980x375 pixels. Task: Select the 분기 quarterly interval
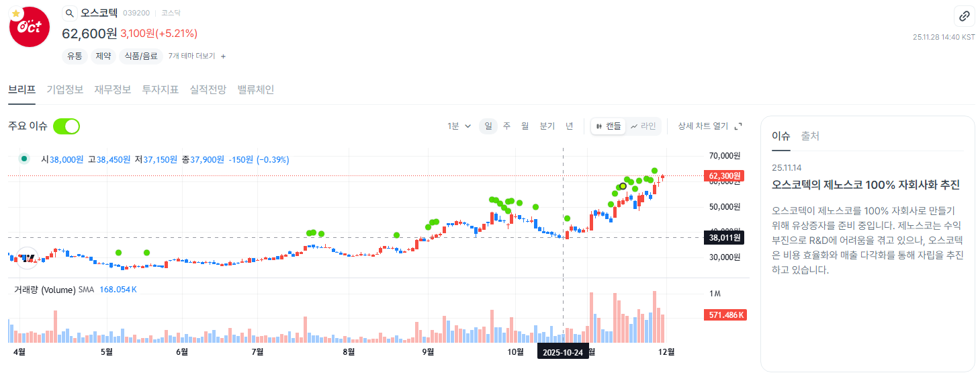[x=547, y=126]
